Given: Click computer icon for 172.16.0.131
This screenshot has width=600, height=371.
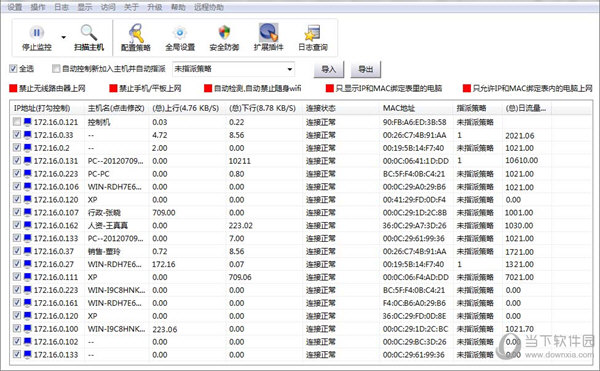Looking at the screenshot, I should coord(28,161).
